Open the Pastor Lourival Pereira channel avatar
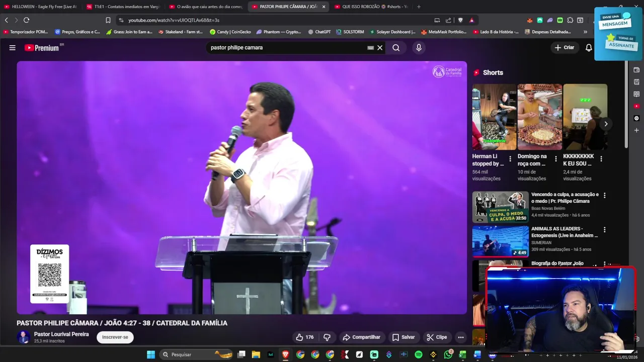 pyautogui.click(x=24, y=337)
